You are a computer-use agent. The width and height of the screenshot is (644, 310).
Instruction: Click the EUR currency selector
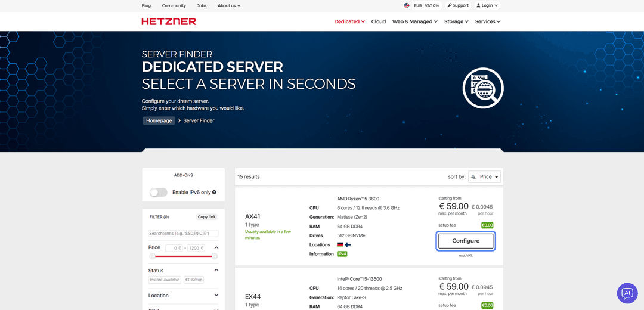tap(417, 6)
